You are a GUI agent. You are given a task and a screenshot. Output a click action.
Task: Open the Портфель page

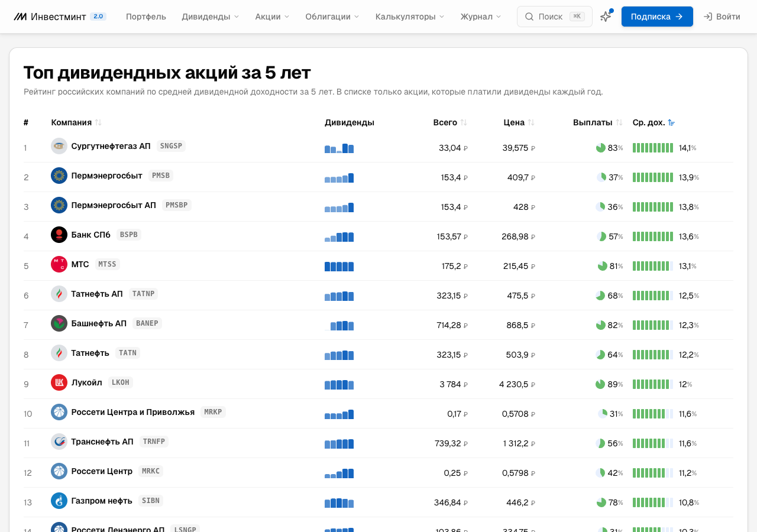[x=146, y=17]
